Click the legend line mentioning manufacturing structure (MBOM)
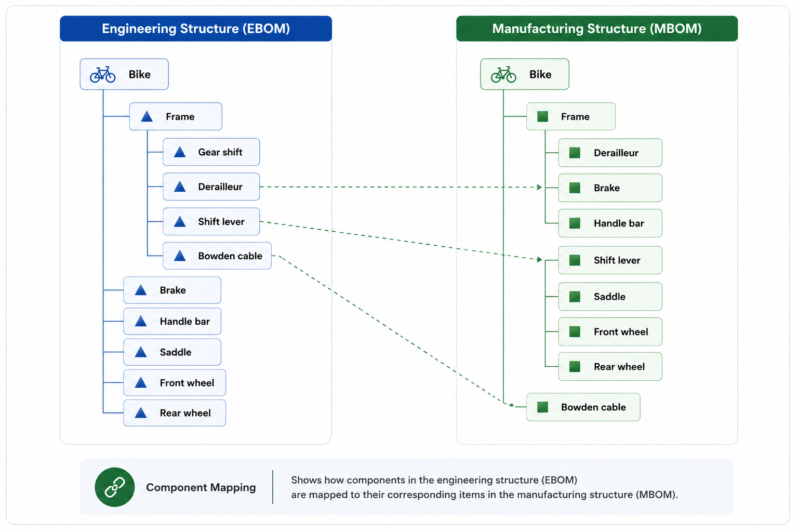Viewport: 798px width, 532px height. [x=484, y=494]
